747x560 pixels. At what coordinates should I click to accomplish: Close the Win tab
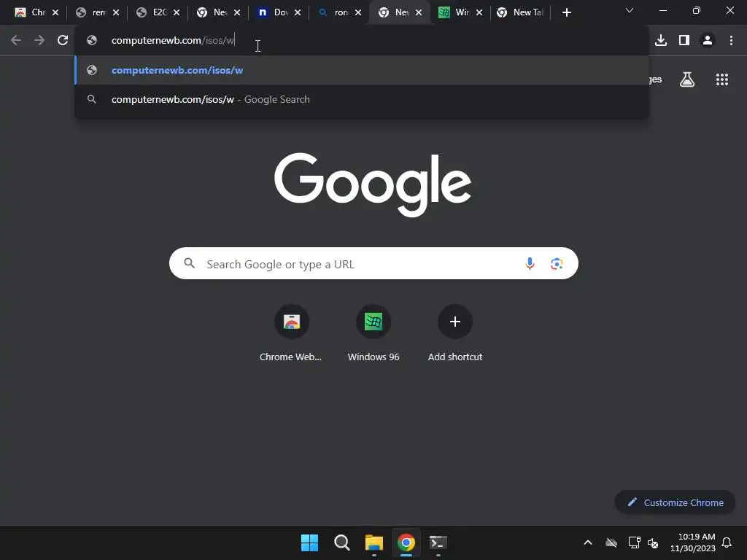pos(479,13)
